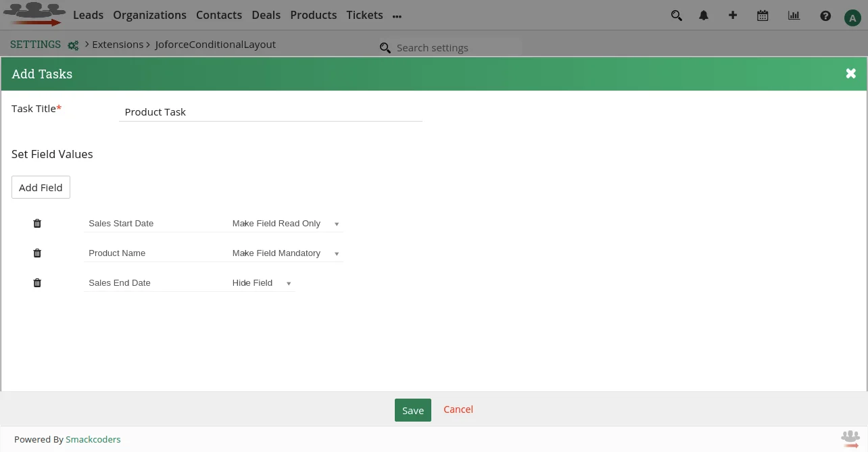Save the Product Task
Image resolution: width=868 pixels, height=452 pixels.
point(412,410)
